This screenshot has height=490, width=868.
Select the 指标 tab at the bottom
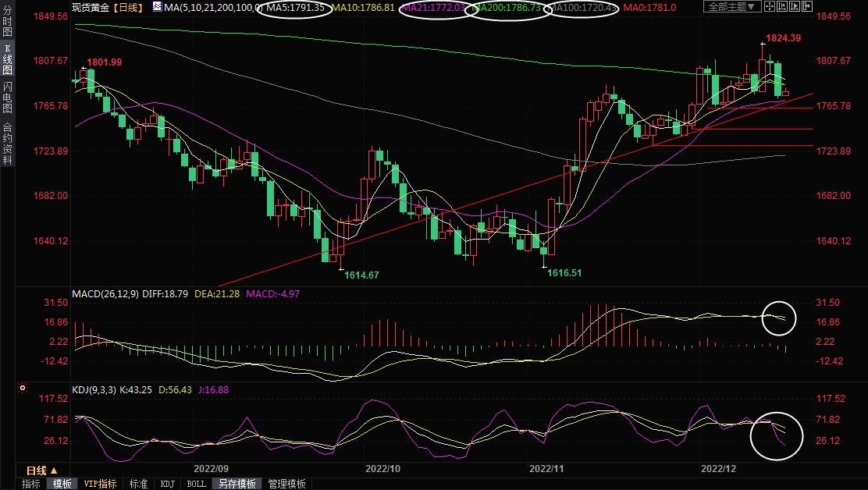coord(31,484)
